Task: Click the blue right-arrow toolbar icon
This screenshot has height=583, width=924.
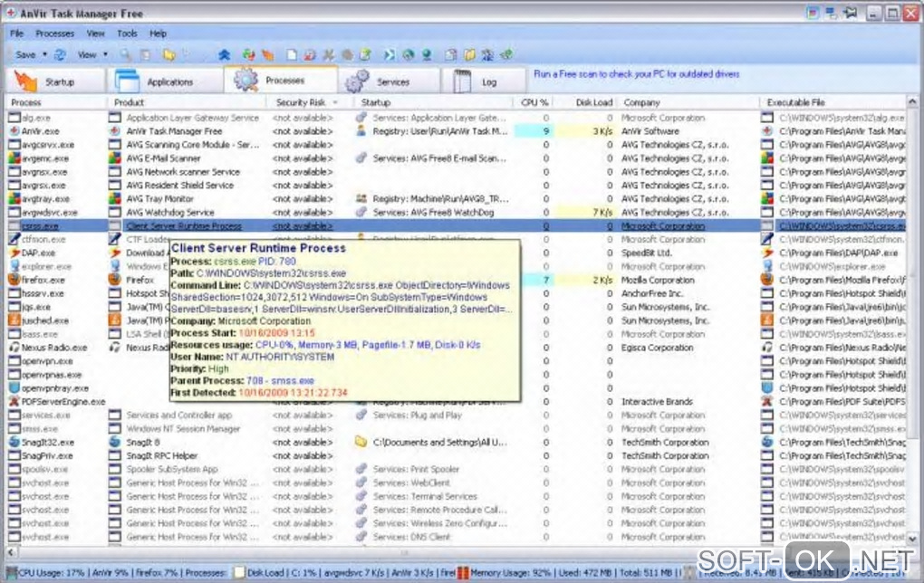Action: pos(389,54)
